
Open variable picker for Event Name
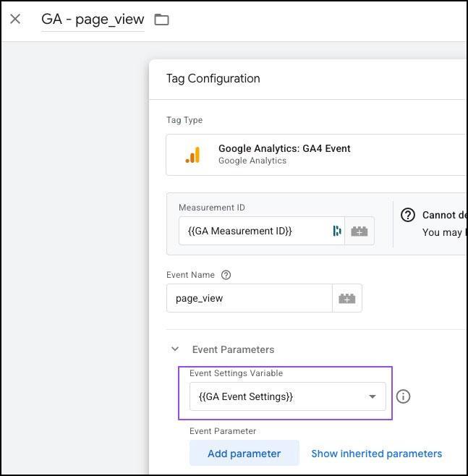(x=347, y=298)
